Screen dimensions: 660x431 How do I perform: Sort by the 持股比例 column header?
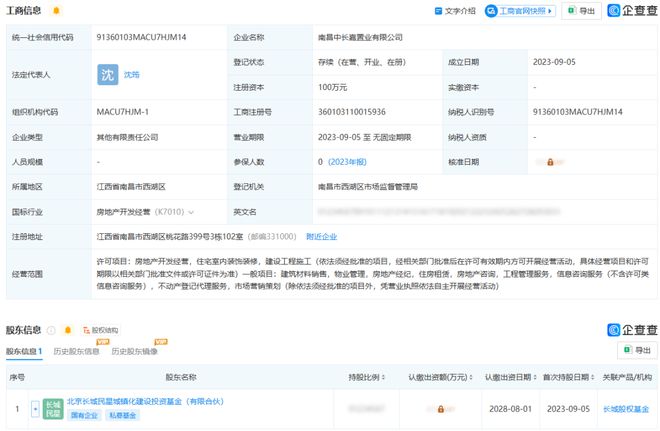(367, 377)
